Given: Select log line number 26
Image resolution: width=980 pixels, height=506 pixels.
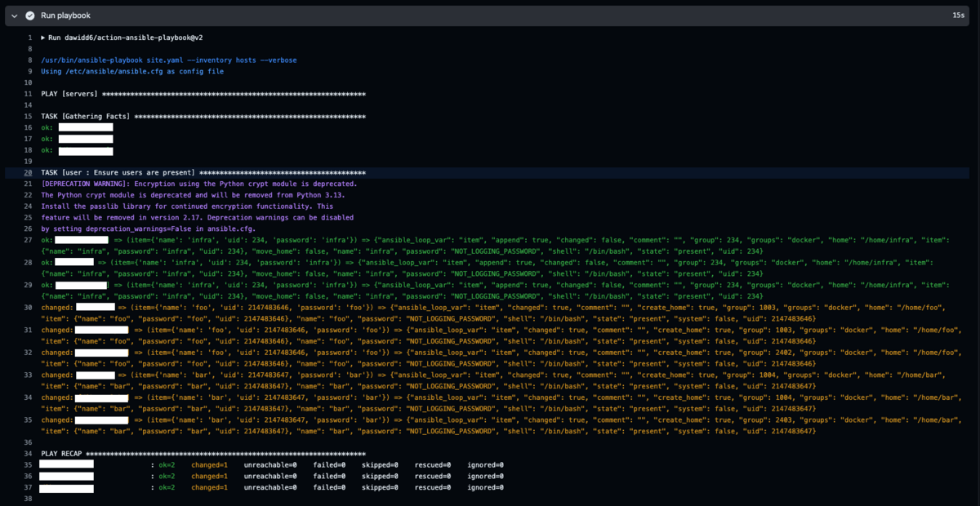Looking at the screenshot, I should point(28,229).
